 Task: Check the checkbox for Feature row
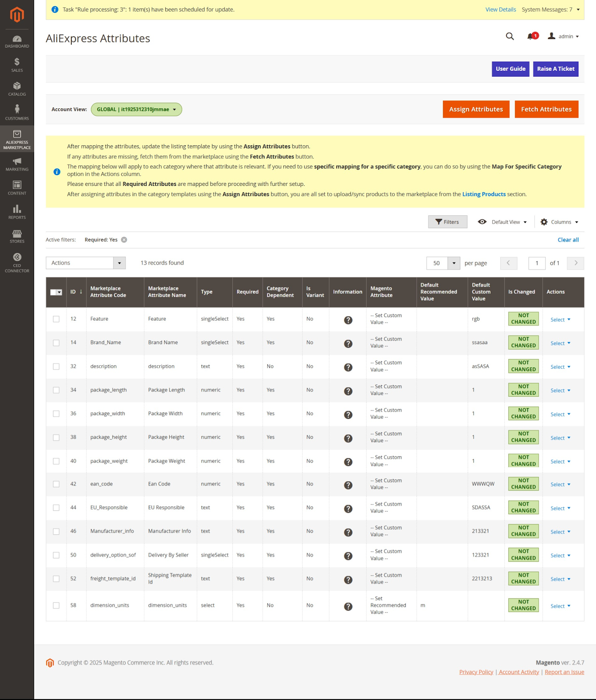pyautogui.click(x=56, y=319)
